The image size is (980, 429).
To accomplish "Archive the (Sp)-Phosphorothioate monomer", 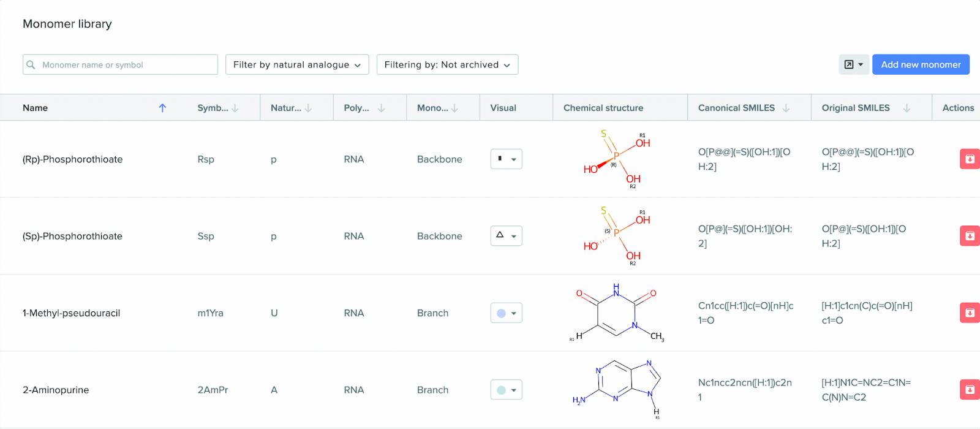I will 970,236.
